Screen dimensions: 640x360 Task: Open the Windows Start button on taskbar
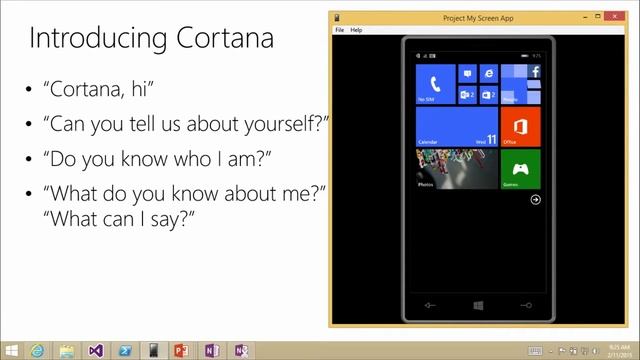(11, 351)
